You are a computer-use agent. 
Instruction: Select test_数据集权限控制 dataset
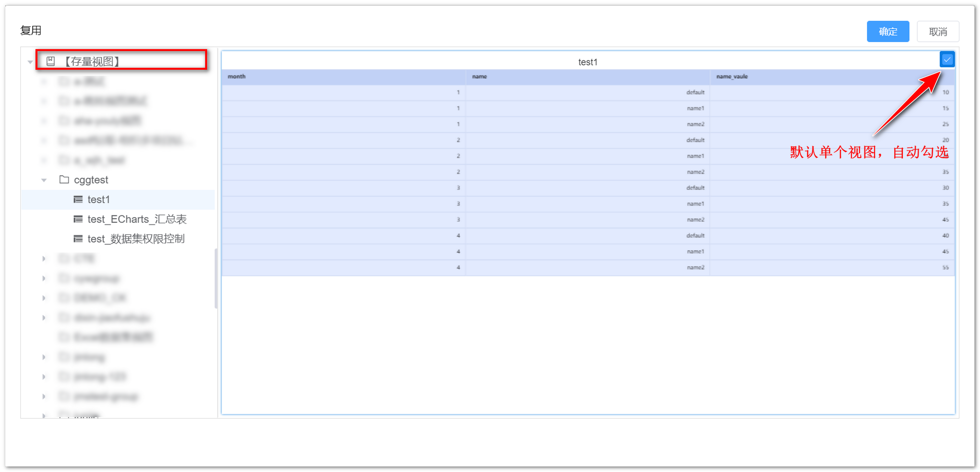[x=136, y=239]
